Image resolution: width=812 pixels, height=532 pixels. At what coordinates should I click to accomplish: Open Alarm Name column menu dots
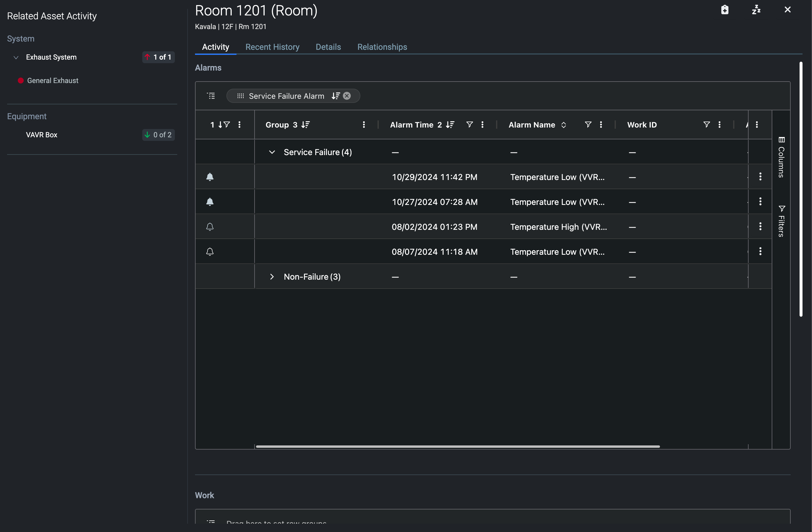[601, 125]
